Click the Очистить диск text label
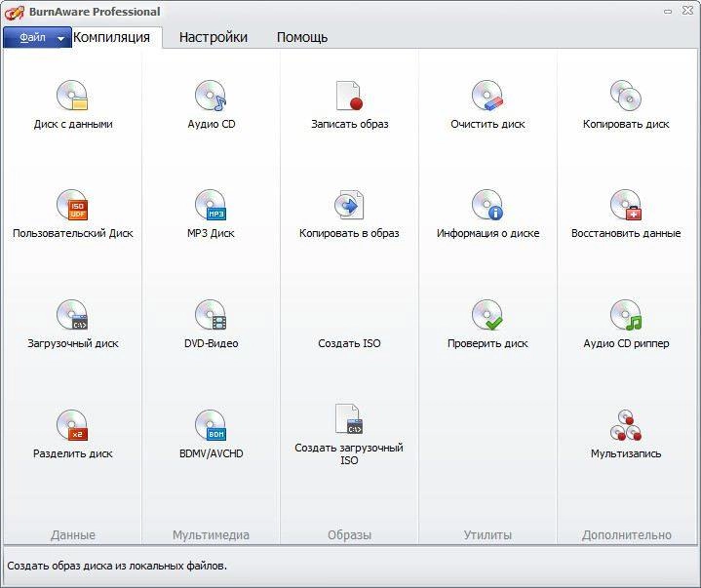Image resolution: width=701 pixels, height=588 pixels. click(x=487, y=124)
